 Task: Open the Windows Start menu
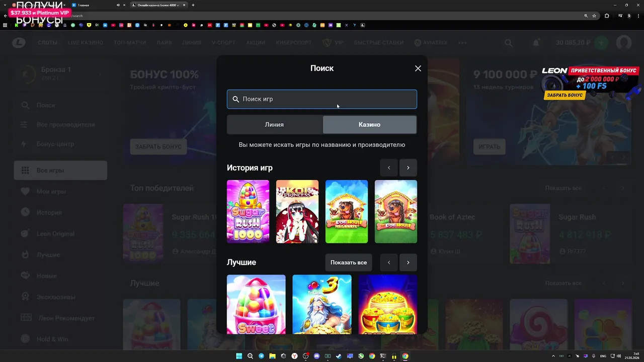coord(239,356)
